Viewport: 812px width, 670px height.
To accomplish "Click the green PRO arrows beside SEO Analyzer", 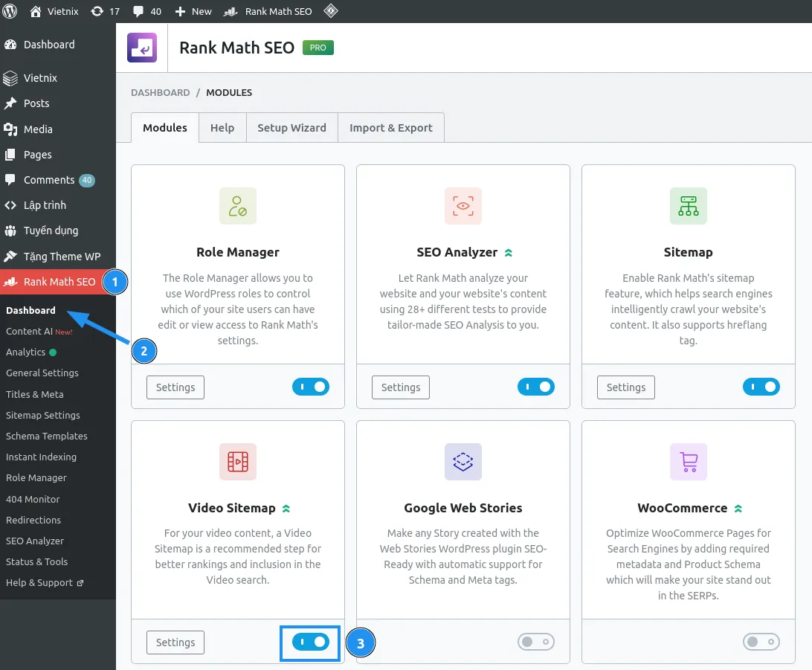I will (x=509, y=253).
